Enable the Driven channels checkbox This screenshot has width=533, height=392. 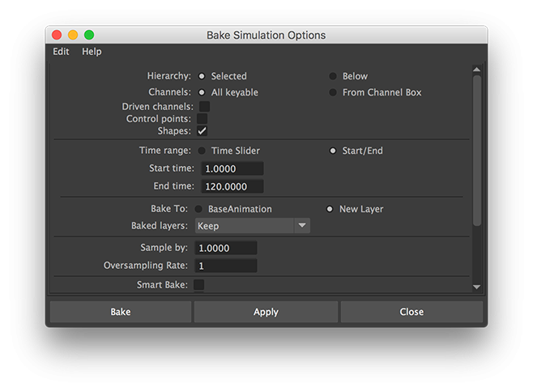pos(204,106)
